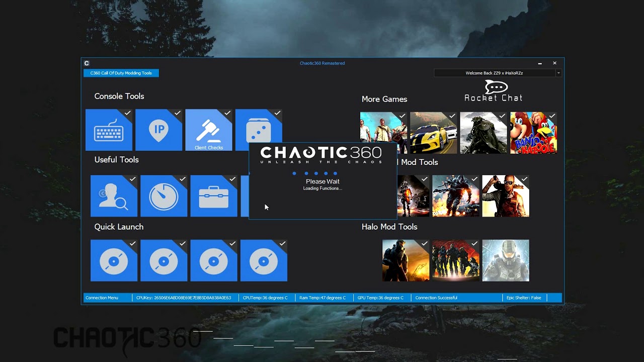This screenshot has height=362, width=644.
Task: Open the Client Checks gavel tile
Action: coord(209,130)
